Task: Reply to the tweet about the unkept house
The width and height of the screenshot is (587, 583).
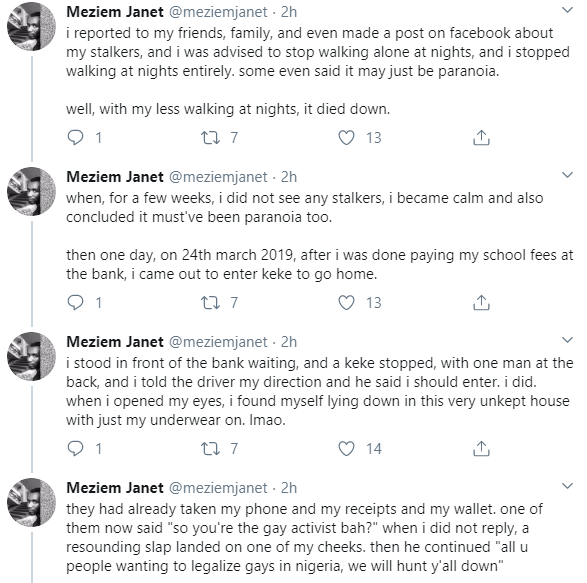Action: (75, 448)
